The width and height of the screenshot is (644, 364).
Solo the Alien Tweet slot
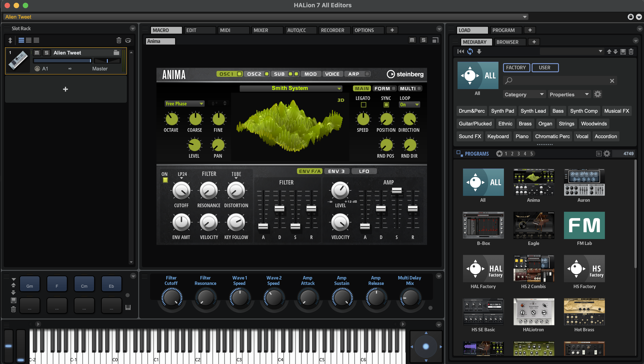coord(47,53)
